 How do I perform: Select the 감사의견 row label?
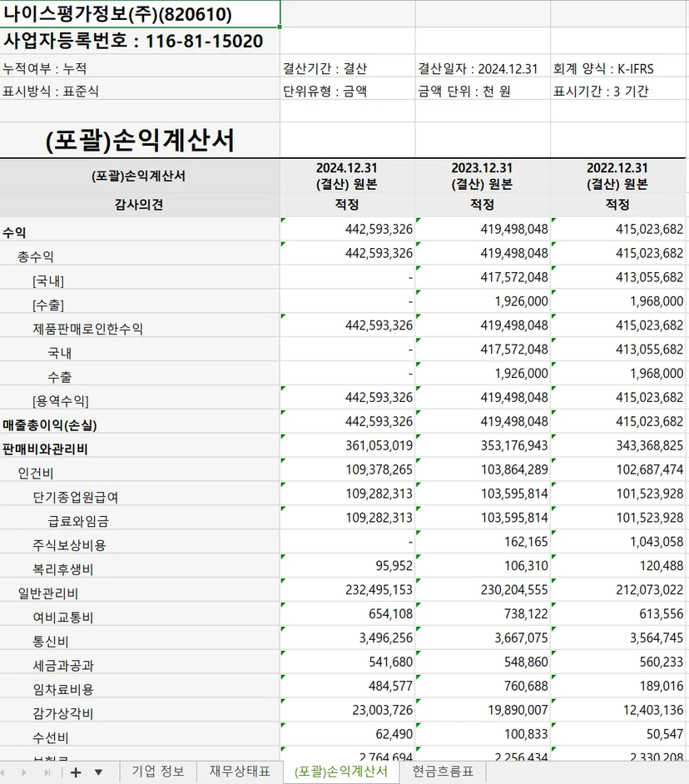pos(140,205)
